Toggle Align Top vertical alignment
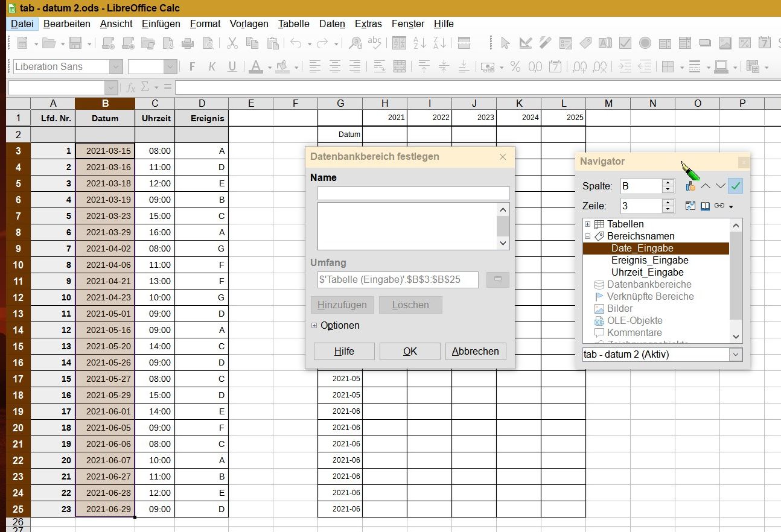The height and width of the screenshot is (532, 781). click(x=424, y=66)
